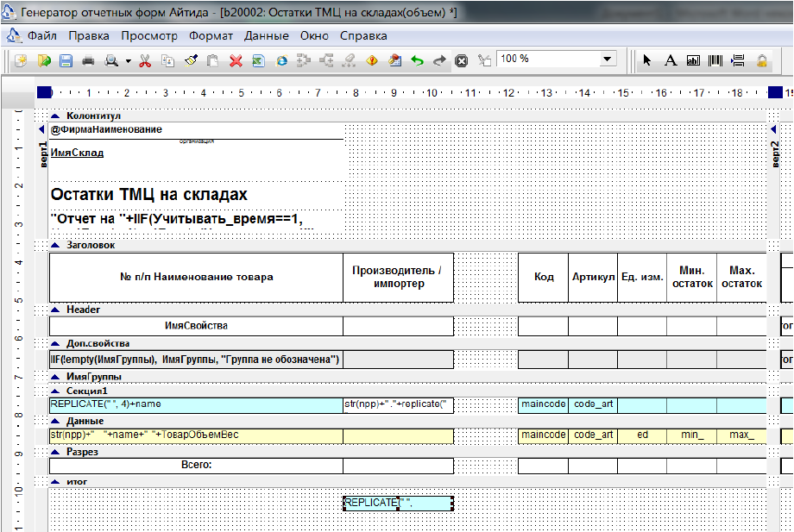Click the insert section lines icon
The height and width of the screenshot is (532, 794).
[x=738, y=61]
